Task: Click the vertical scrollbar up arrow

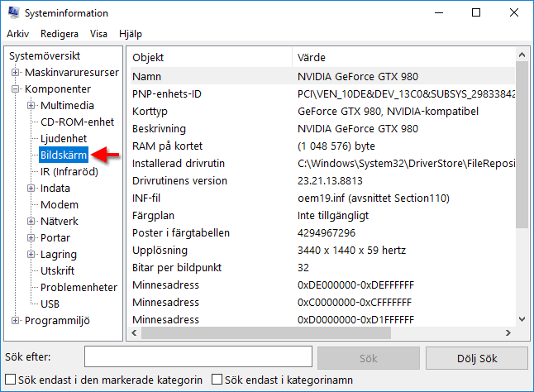Action: click(522, 55)
